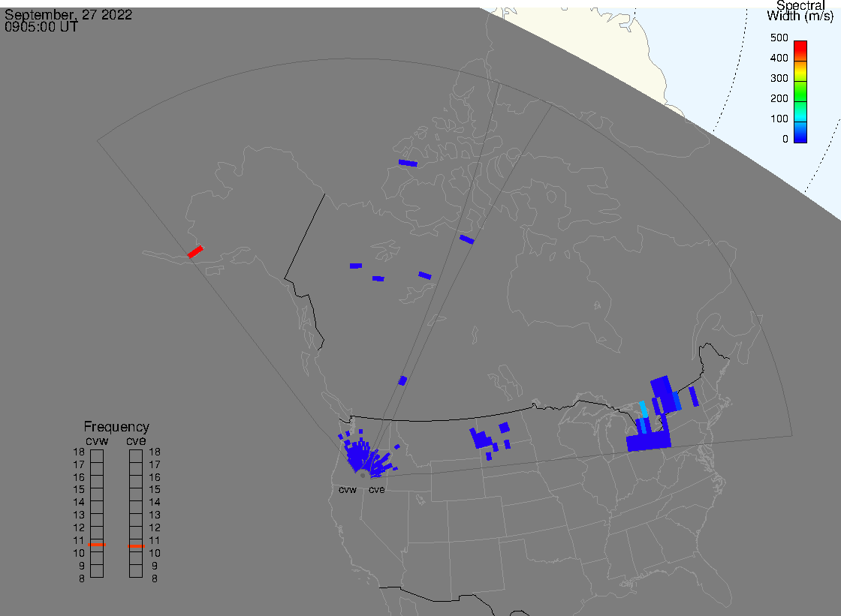Click the "Frequency" legend heading
This screenshot has width=841, height=616.
point(116,427)
